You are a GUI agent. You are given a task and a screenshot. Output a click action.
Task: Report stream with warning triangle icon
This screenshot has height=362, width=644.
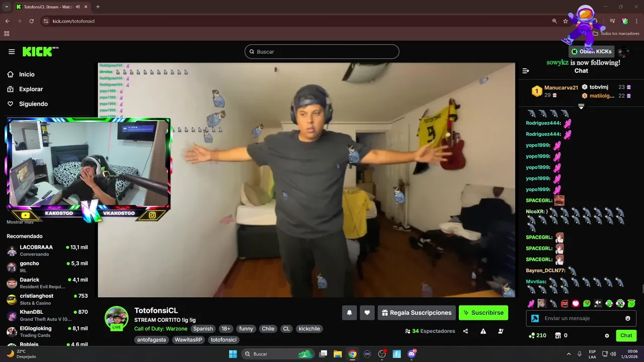483,331
